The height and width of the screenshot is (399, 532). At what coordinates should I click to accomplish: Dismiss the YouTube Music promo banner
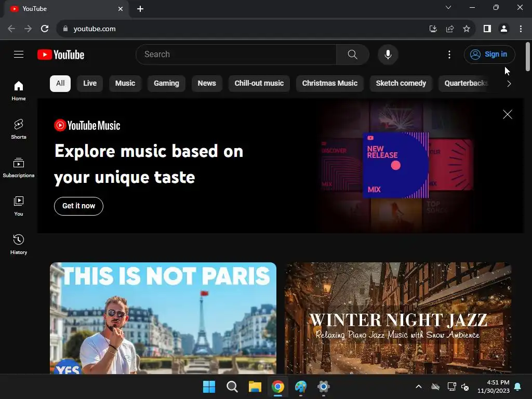[507, 114]
